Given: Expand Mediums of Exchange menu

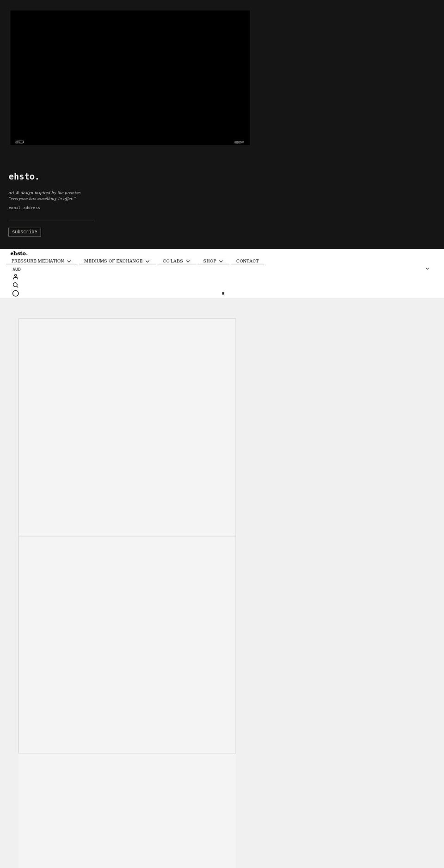Looking at the screenshot, I should [x=117, y=261].
